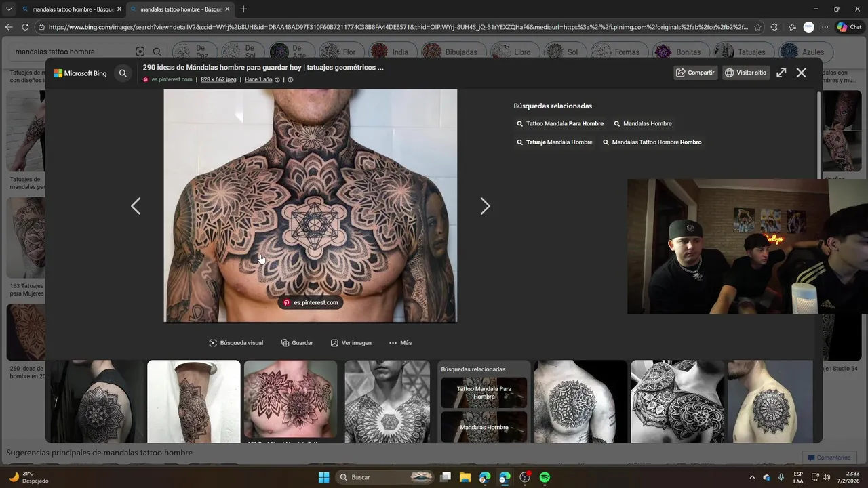Open the browser settings ellipsis menu

coord(825,27)
